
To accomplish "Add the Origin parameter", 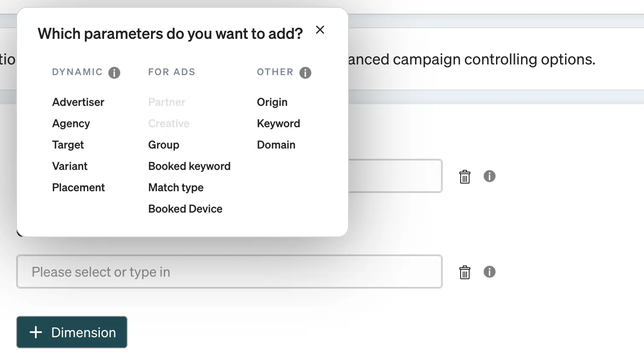I will pyautogui.click(x=272, y=102).
